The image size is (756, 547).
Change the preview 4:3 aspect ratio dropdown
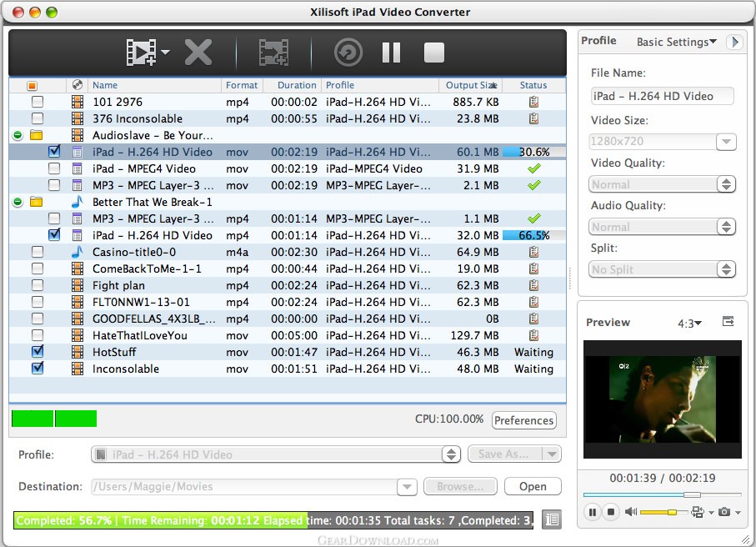(x=689, y=324)
